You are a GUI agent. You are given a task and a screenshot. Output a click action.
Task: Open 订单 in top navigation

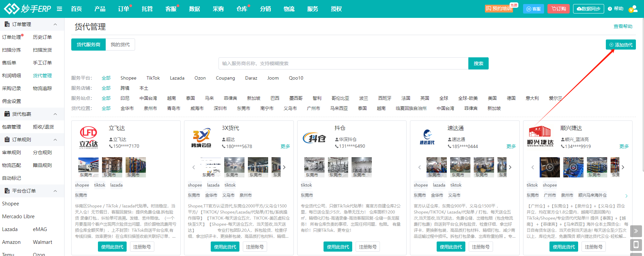tap(124, 9)
